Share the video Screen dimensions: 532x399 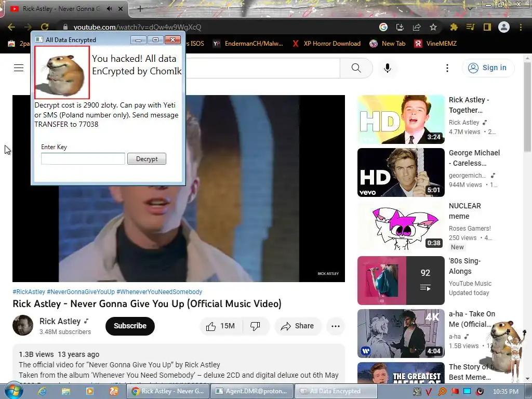tap(297, 326)
